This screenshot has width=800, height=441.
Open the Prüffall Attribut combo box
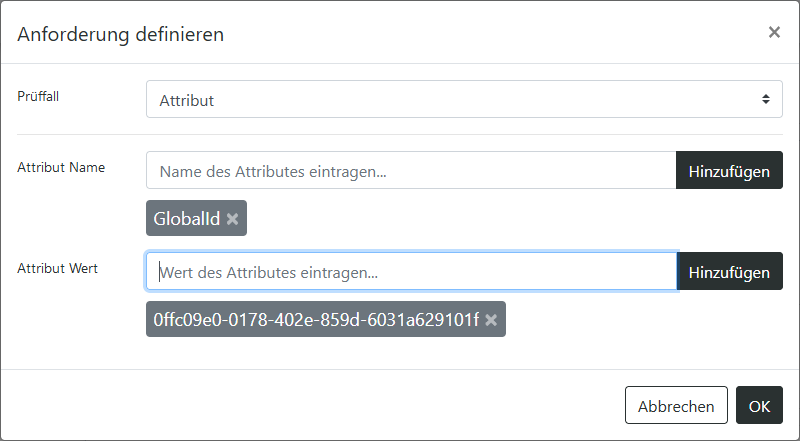(x=464, y=99)
